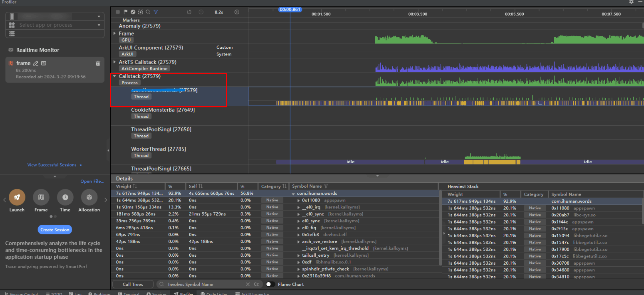The height and width of the screenshot is (295, 644).
Task: Toggle the Cc case-sensitive option
Action: point(256,284)
